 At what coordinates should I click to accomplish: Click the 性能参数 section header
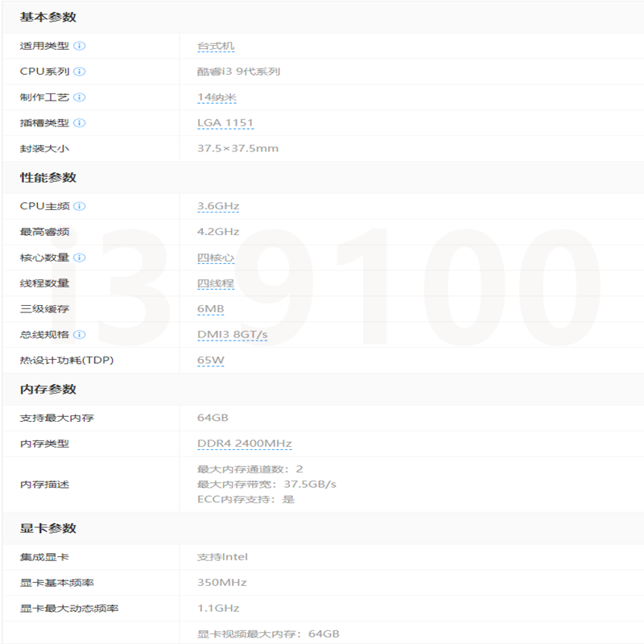click(x=48, y=178)
